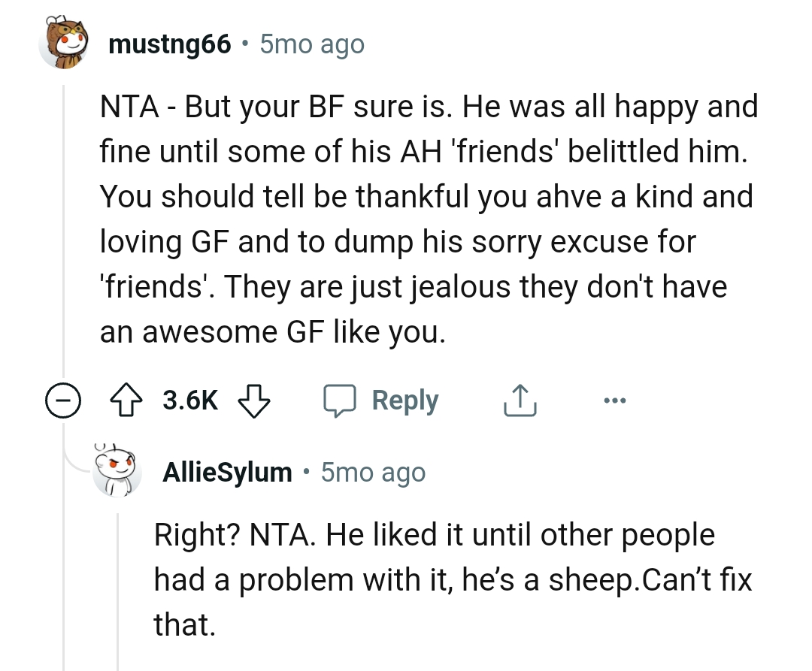Screen dimensions: 812x671
Task: Open mustng66's profile from the username
Action: tap(169, 43)
